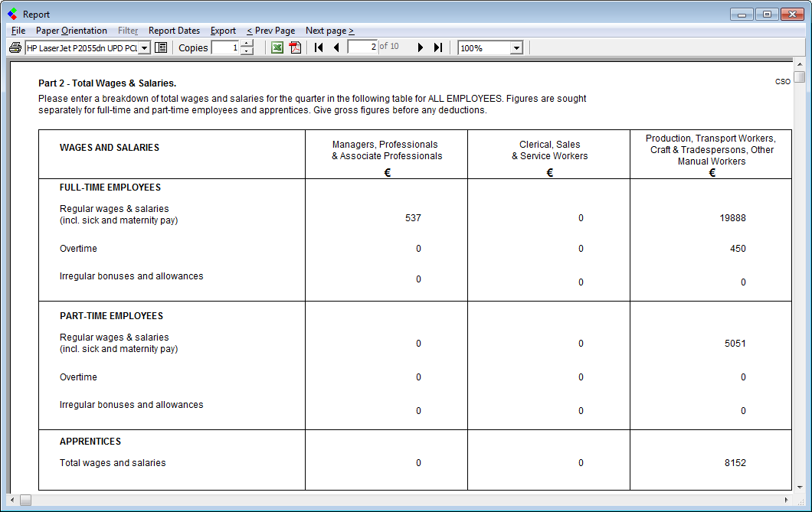Jump to the last page
The height and width of the screenshot is (512, 812).
click(438, 47)
